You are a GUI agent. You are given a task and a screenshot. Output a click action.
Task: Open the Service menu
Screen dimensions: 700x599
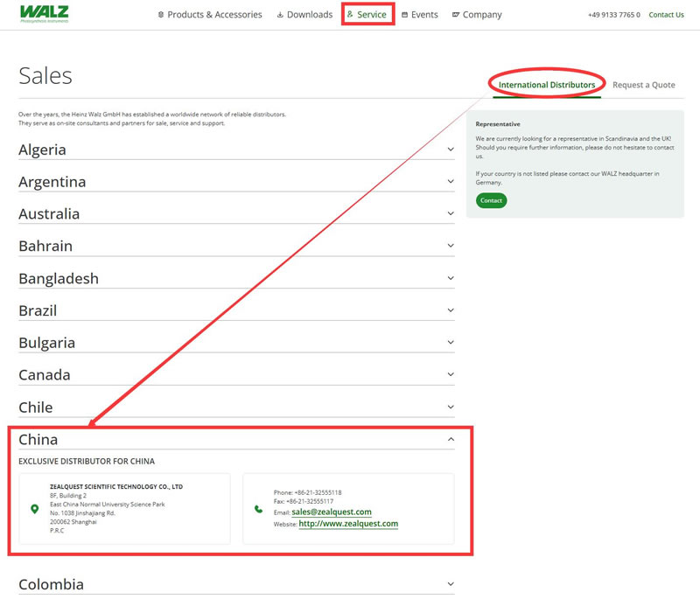[367, 15]
